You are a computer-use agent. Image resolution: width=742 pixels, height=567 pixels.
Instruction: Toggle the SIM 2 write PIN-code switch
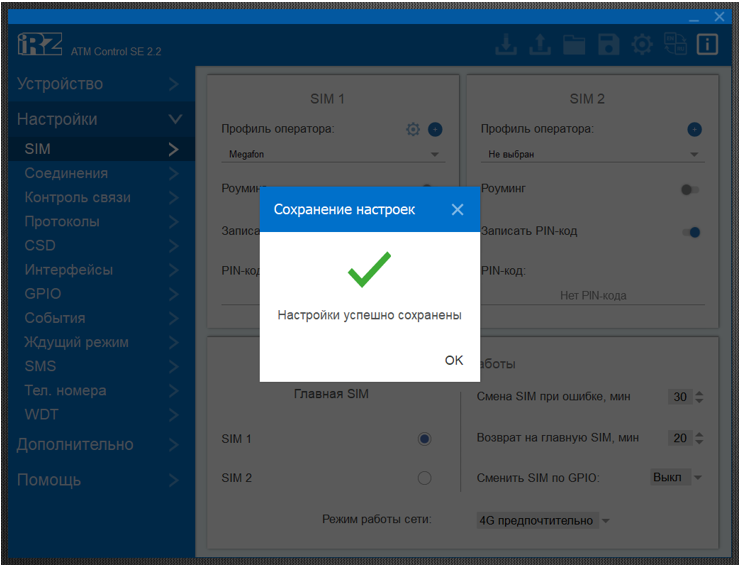(690, 232)
